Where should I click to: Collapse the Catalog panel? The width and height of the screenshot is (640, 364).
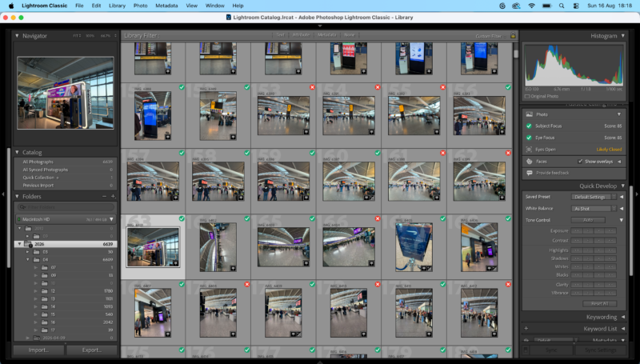(17, 152)
